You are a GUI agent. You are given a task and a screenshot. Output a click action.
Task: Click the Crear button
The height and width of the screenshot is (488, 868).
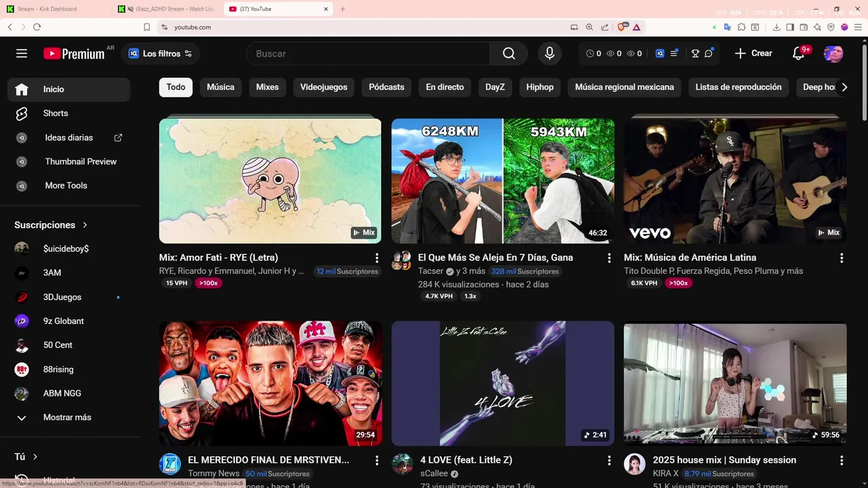pyautogui.click(x=753, y=54)
